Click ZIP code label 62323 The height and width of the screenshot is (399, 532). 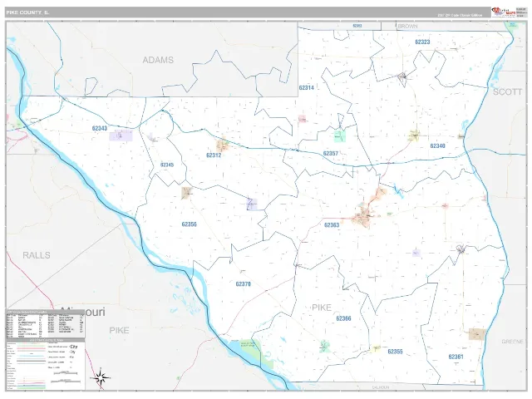(x=422, y=42)
